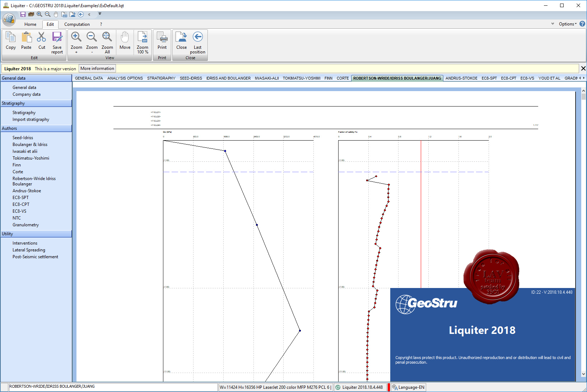
Task: Select Robertson-Wride Idriss Boulanger in Authors
Action: (34, 181)
